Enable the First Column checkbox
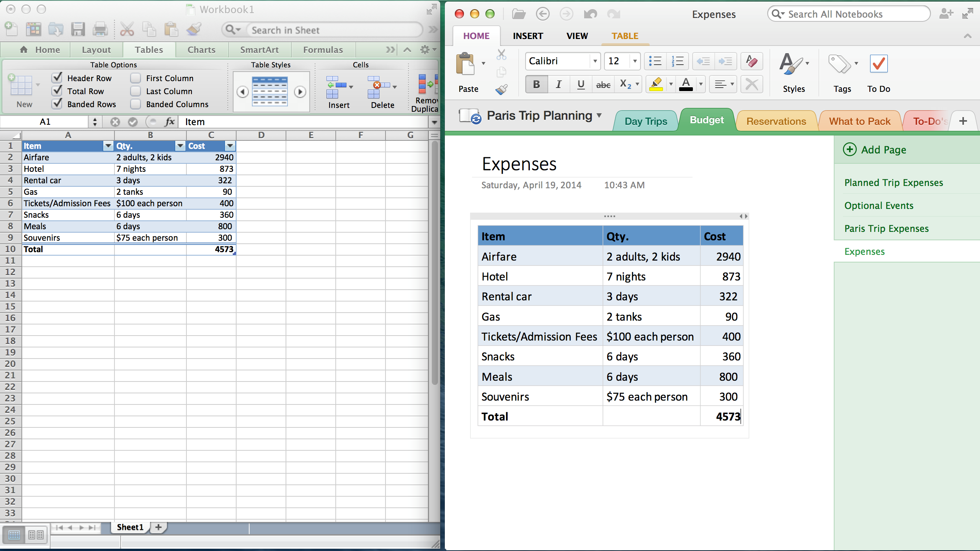Viewport: 980px width, 551px height. pyautogui.click(x=136, y=78)
